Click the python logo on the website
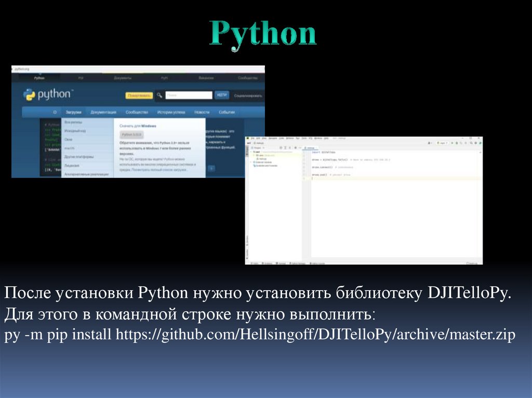This screenshot has width=532, height=398. [48, 94]
